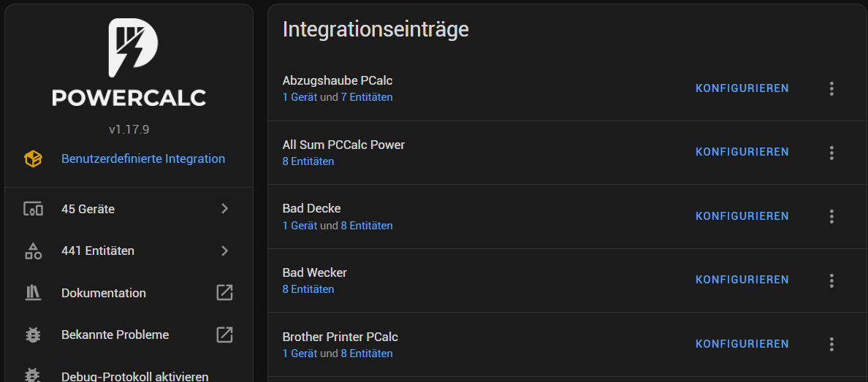Click the Dokumentation books icon
Image resolution: width=868 pixels, height=382 pixels.
click(33, 293)
